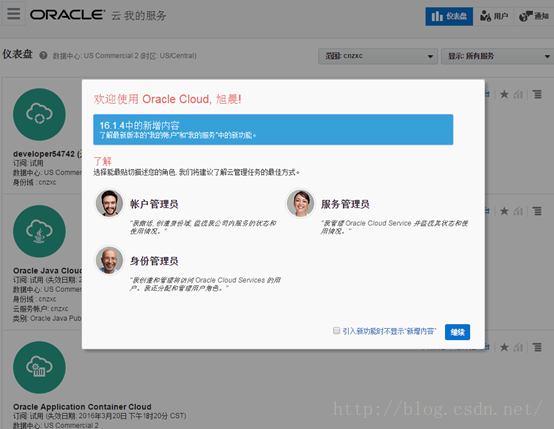Click the developer54742 service title
The height and width of the screenshot is (429, 554).
tap(47, 154)
